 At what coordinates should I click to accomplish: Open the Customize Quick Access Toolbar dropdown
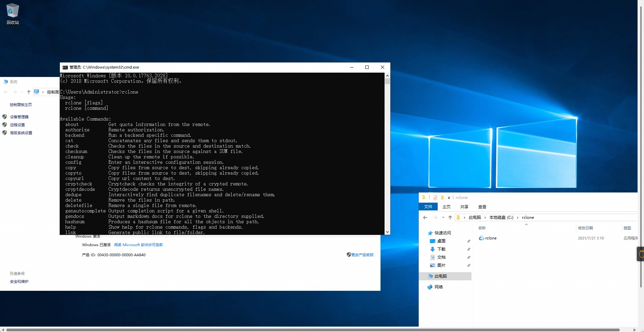pyautogui.click(x=449, y=198)
